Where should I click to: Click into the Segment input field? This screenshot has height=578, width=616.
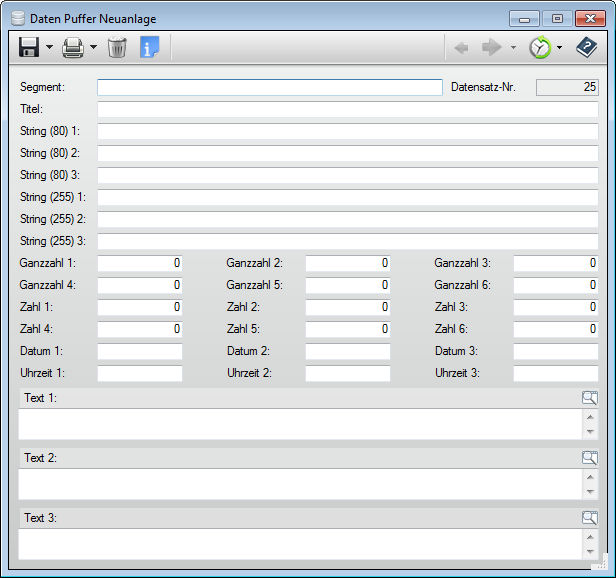pos(269,87)
